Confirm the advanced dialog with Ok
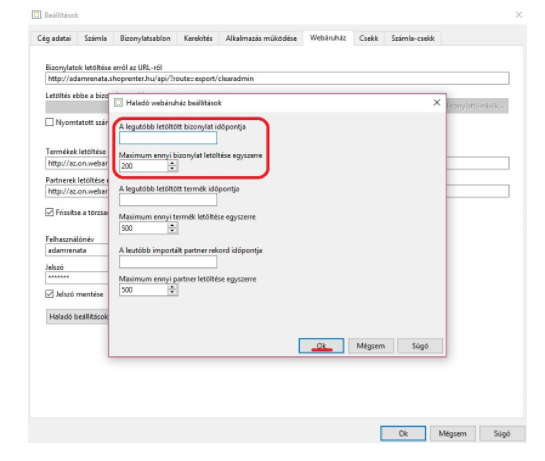Screen dimensions: 545x461 pyautogui.click(x=321, y=346)
